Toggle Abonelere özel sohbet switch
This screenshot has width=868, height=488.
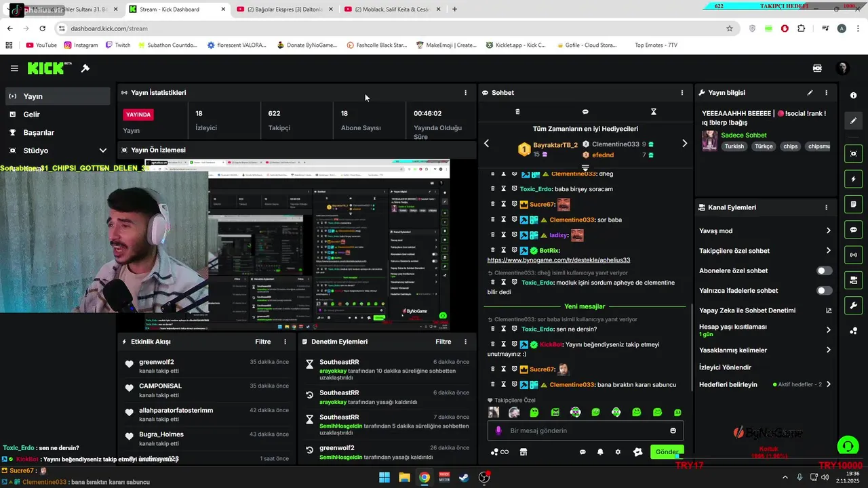pyautogui.click(x=824, y=270)
